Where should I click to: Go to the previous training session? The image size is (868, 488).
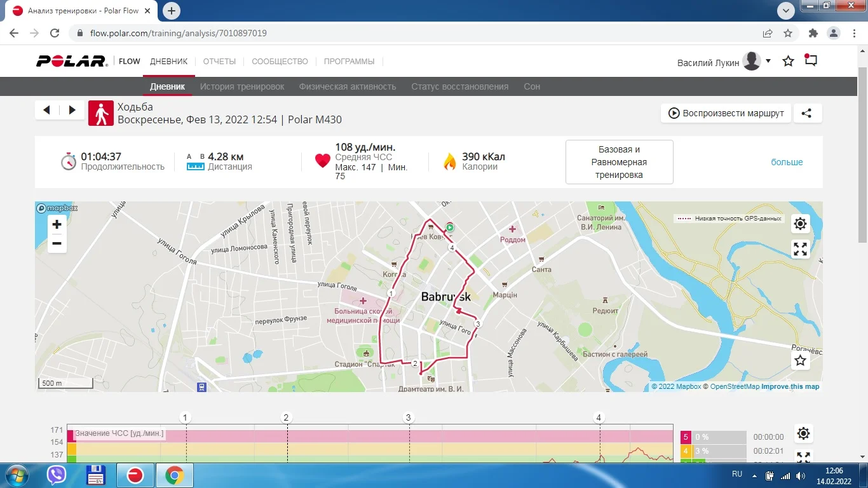[47, 110]
